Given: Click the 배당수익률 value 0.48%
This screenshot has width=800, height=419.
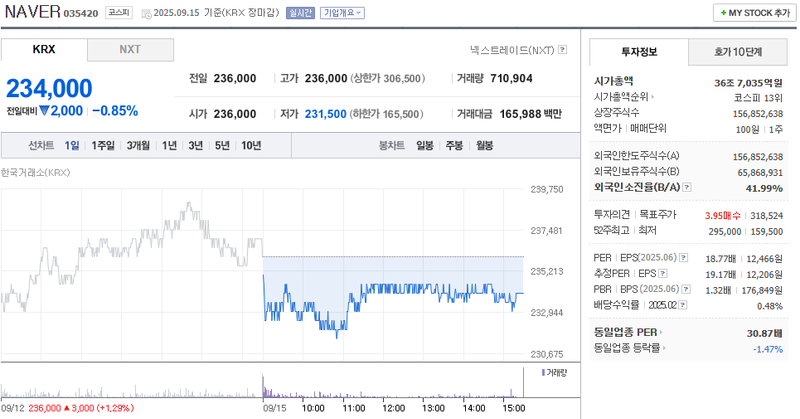Looking at the screenshot, I should click(770, 306).
